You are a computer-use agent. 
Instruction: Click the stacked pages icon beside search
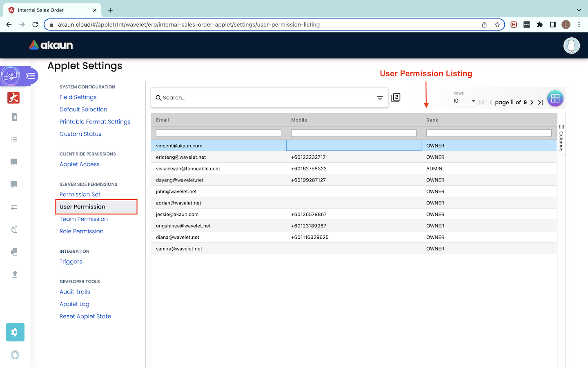(x=396, y=98)
